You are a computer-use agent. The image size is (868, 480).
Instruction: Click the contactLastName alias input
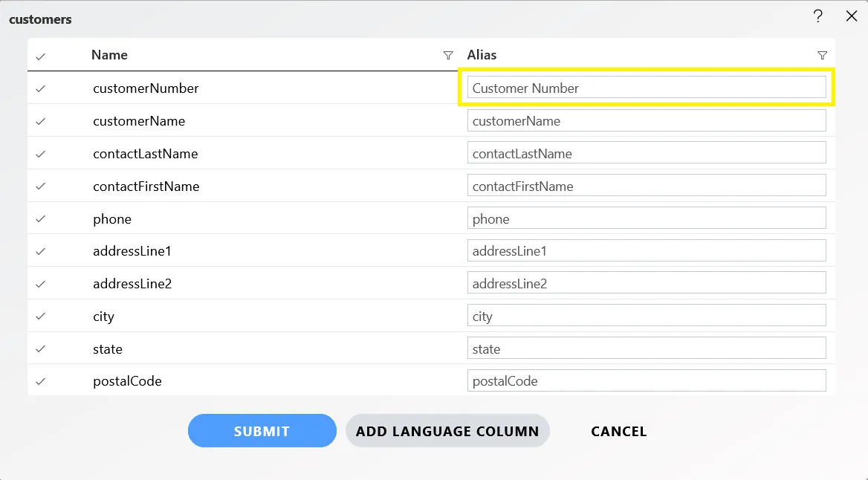coord(647,153)
